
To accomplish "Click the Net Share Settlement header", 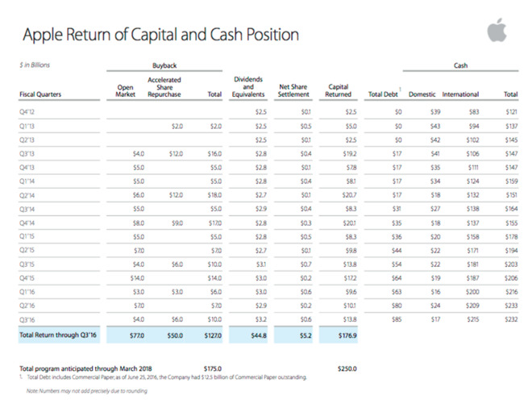I will coord(293,90).
